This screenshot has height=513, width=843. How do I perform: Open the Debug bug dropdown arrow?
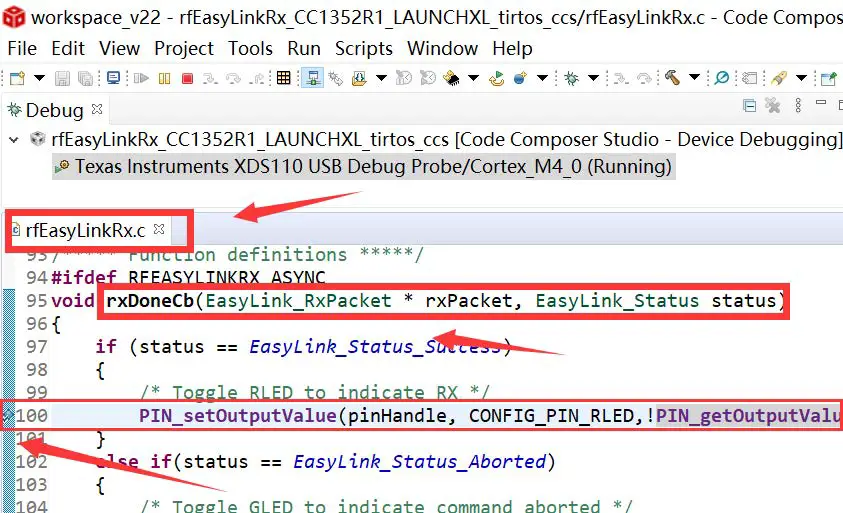pos(594,79)
